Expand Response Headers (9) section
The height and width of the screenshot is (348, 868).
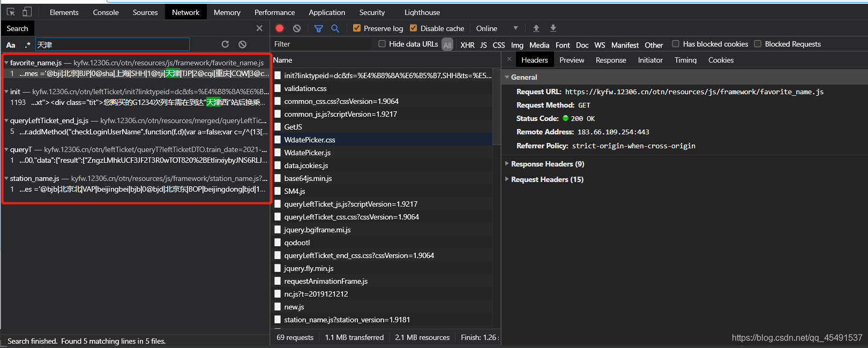pyautogui.click(x=507, y=164)
